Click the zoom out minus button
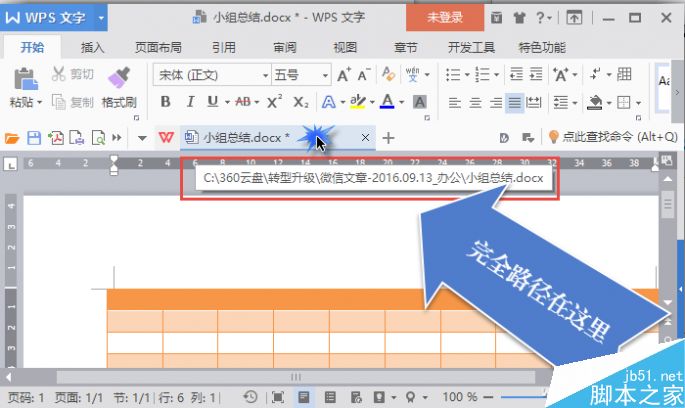 pyautogui.click(x=488, y=397)
